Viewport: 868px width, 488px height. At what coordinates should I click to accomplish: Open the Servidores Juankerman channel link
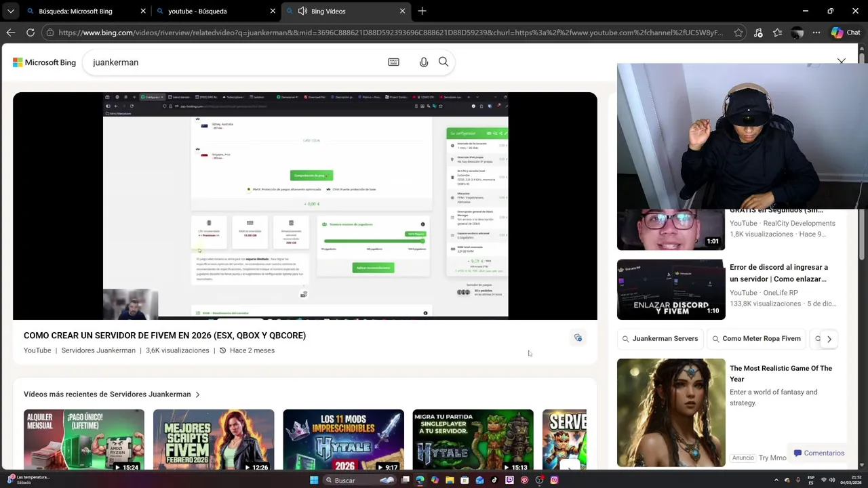(x=98, y=350)
